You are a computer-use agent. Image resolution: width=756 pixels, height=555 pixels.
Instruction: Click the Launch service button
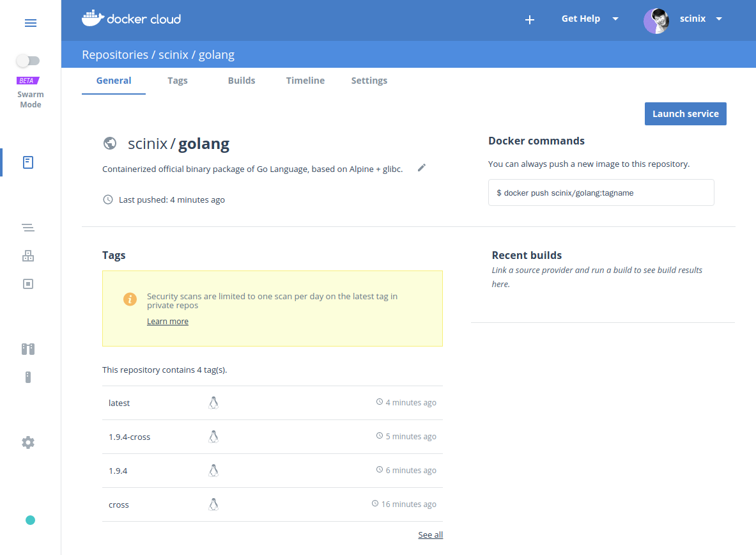pyautogui.click(x=685, y=114)
